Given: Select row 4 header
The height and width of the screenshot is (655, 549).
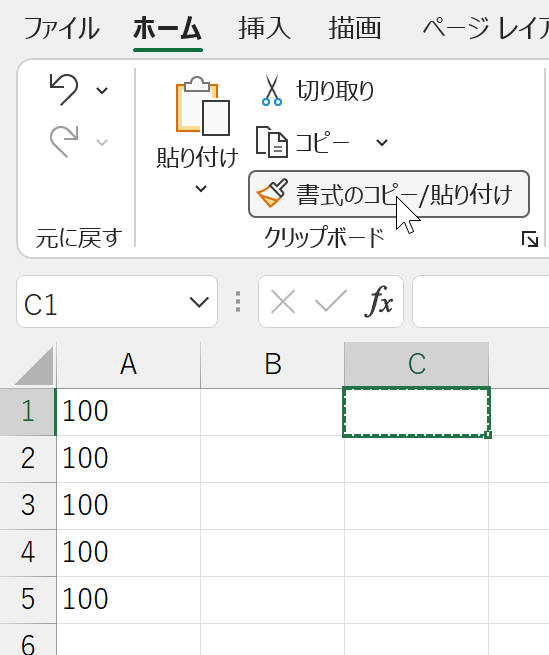Looking at the screenshot, I should (x=28, y=553).
